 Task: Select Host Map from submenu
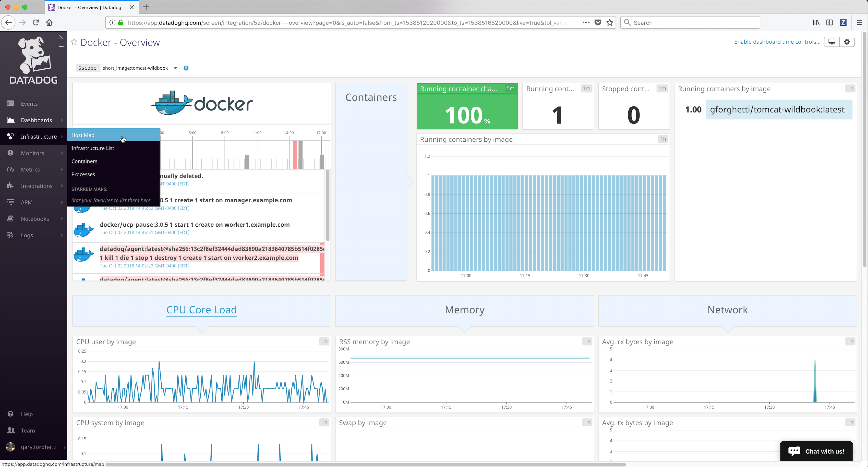[114, 135]
